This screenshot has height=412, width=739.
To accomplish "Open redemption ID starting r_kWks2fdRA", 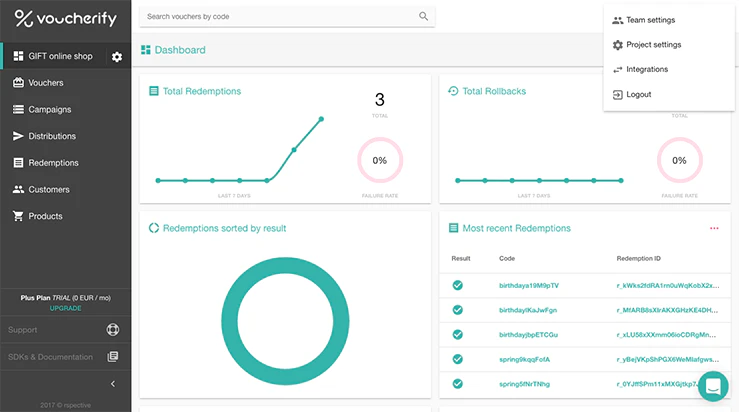I will 668,286.
